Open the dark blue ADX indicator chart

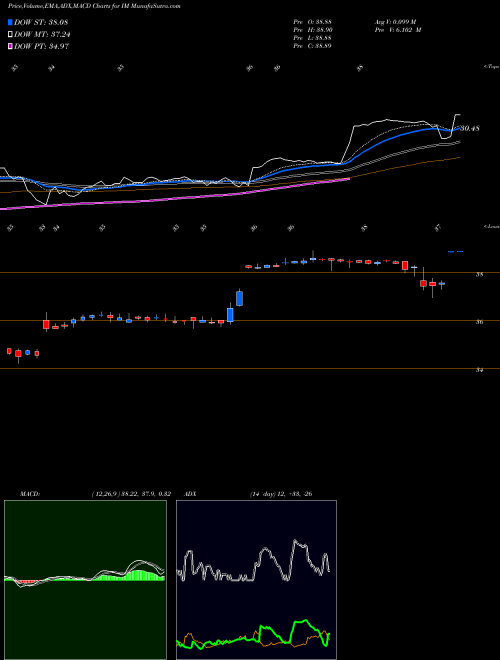256,580
